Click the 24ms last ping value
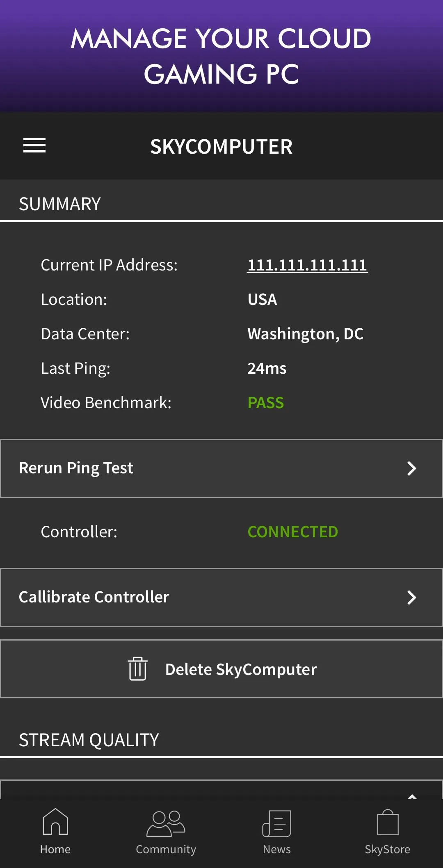This screenshot has height=868, width=443. tap(267, 368)
